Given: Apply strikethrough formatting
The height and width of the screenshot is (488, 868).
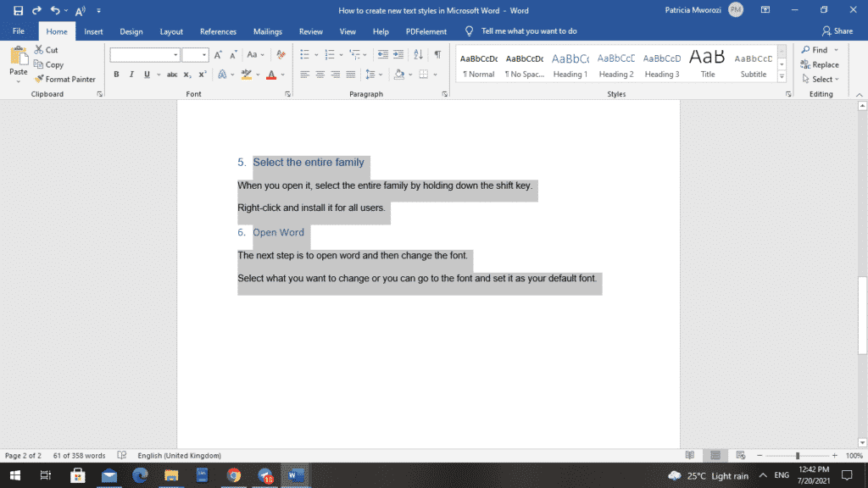Looking at the screenshot, I should point(172,75).
